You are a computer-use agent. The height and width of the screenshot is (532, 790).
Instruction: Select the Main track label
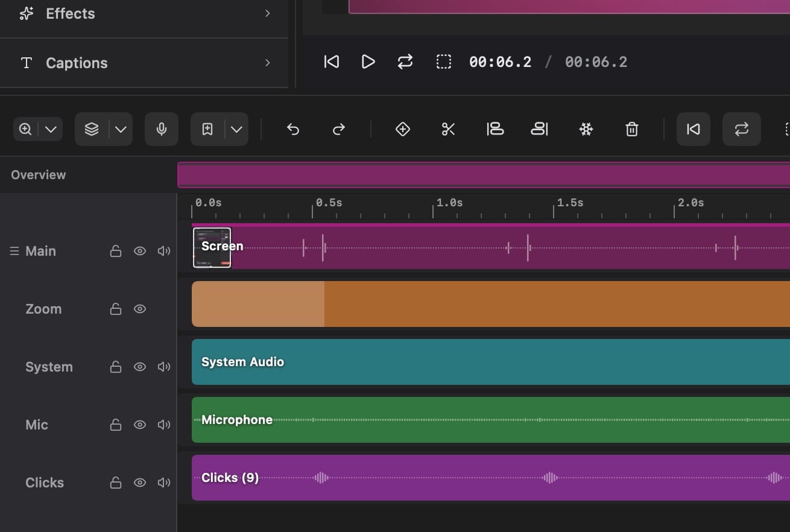(x=40, y=251)
